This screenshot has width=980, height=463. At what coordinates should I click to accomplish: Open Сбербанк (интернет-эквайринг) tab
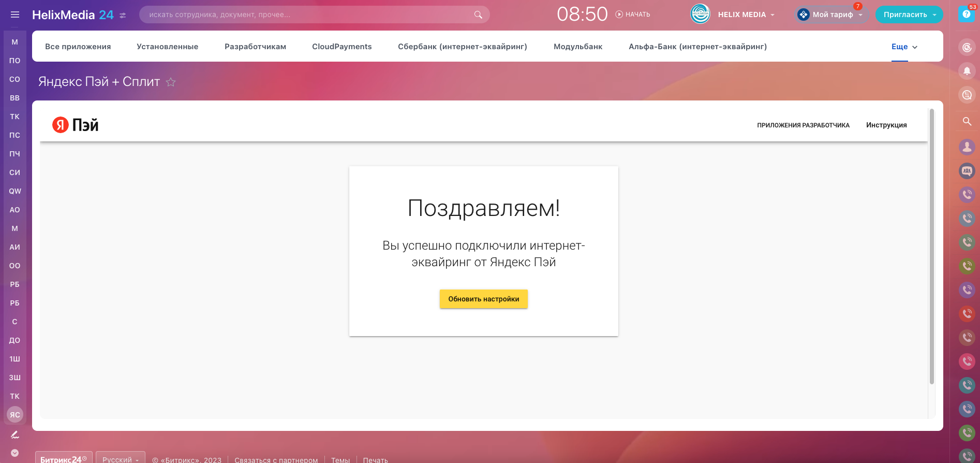[x=463, y=47]
